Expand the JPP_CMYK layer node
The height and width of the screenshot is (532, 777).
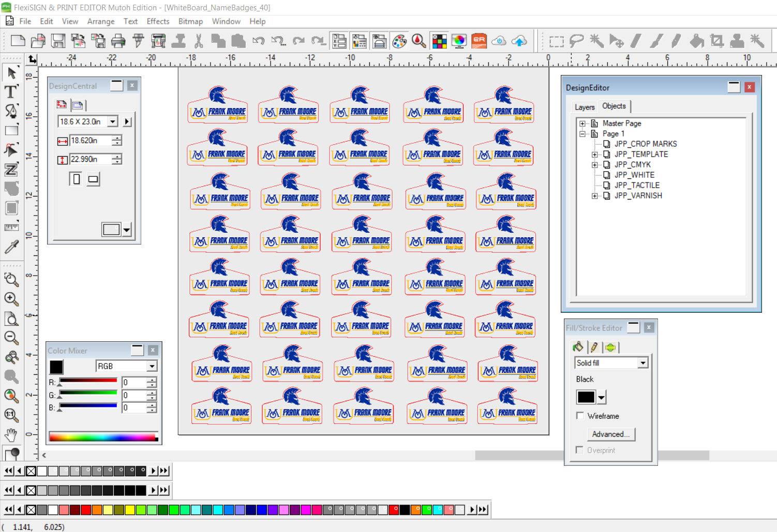pyautogui.click(x=594, y=165)
